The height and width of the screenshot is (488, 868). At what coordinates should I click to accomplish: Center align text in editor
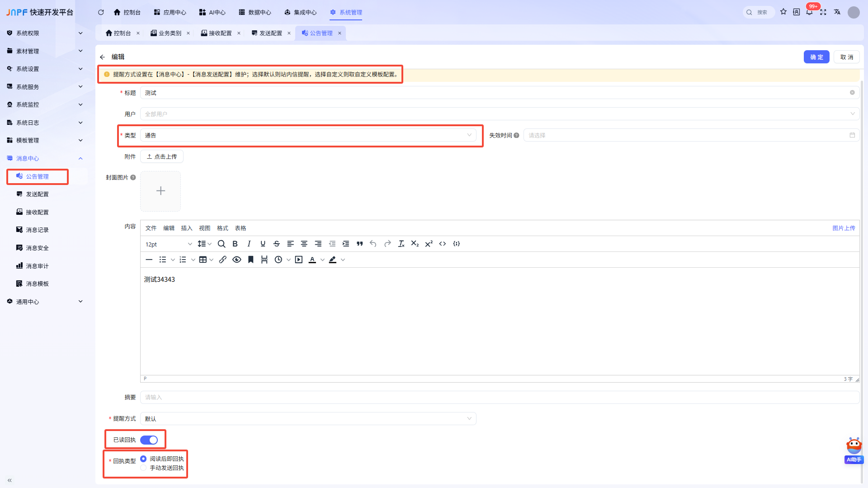tap(304, 244)
